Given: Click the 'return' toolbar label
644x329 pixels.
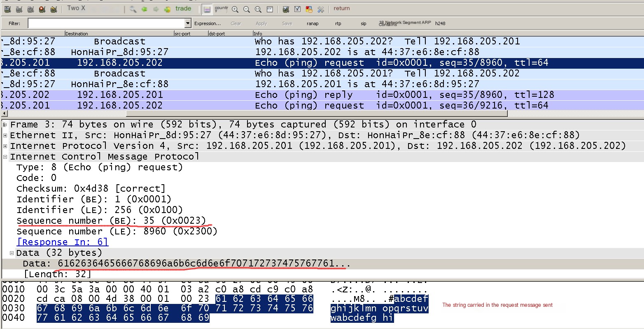Looking at the screenshot, I should tap(342, 8).
